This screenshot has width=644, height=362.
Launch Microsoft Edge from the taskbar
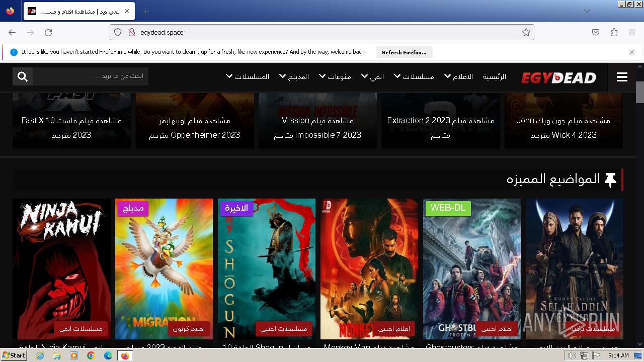click(108, 355)
